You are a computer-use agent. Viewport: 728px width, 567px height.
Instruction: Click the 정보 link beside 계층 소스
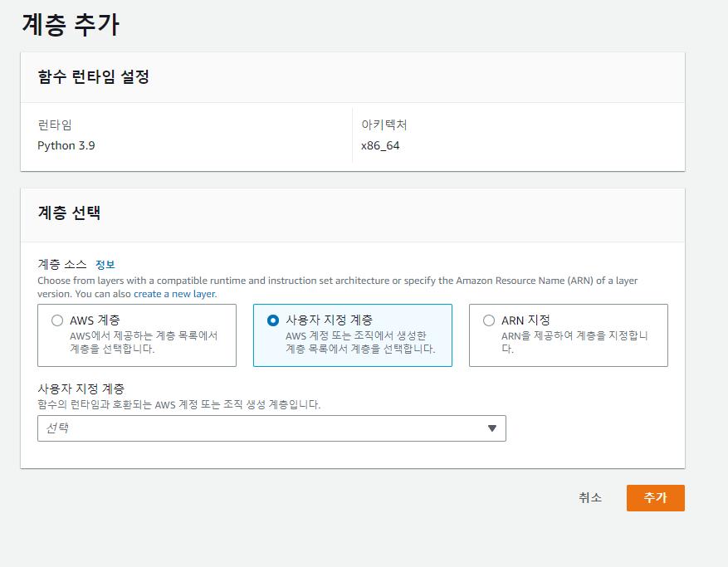[x=105, y=265]
